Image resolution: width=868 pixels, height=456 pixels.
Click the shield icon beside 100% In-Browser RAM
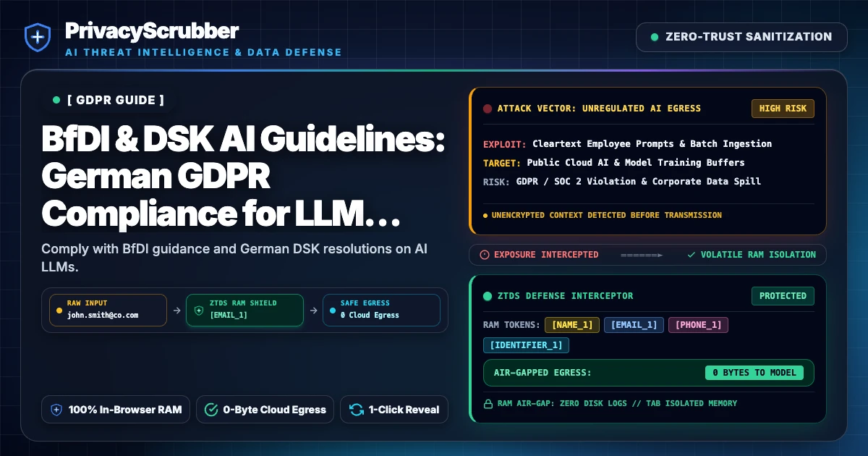[56, 410]
